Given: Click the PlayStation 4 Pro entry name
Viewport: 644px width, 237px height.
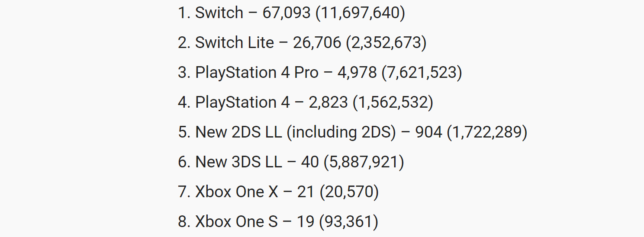Looking at the screenshot, I should pyautogui.click(x=257, y=72).
